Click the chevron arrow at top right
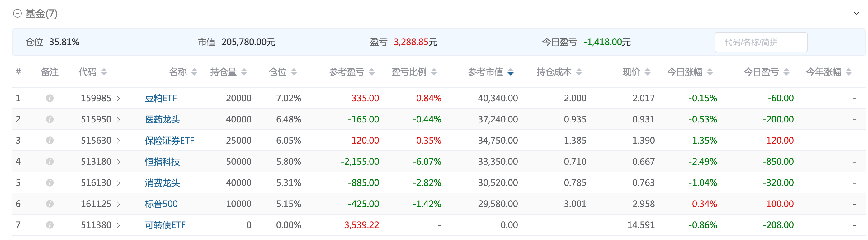868x240 pixels. tap(856, 13)
